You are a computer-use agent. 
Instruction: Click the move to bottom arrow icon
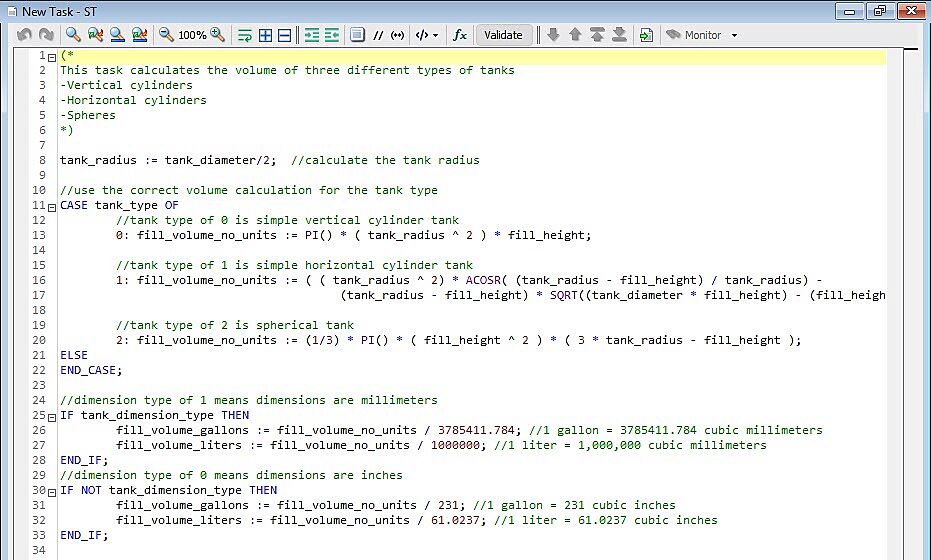(x=619, y=35)
